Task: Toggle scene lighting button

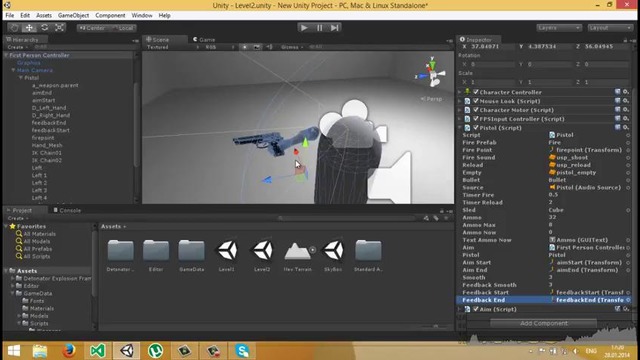Action: click(x=244, y=47)
